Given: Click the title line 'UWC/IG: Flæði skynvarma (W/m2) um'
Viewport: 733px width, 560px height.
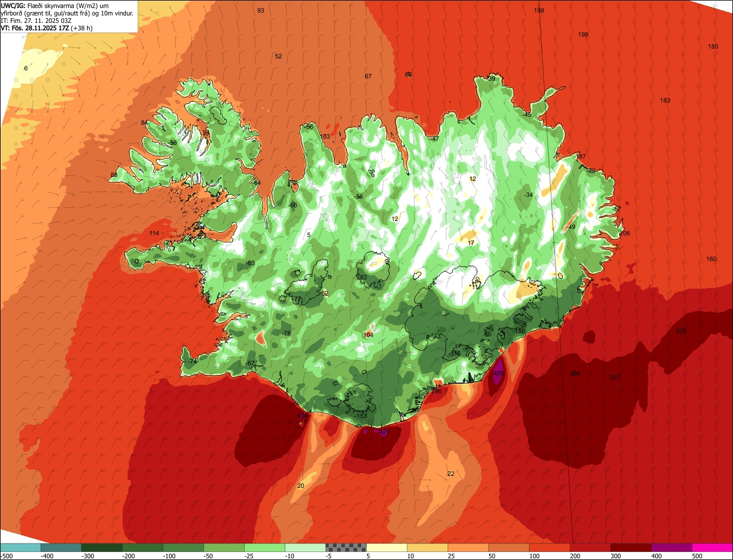Looking at the screenshot, I should point(55,5).
